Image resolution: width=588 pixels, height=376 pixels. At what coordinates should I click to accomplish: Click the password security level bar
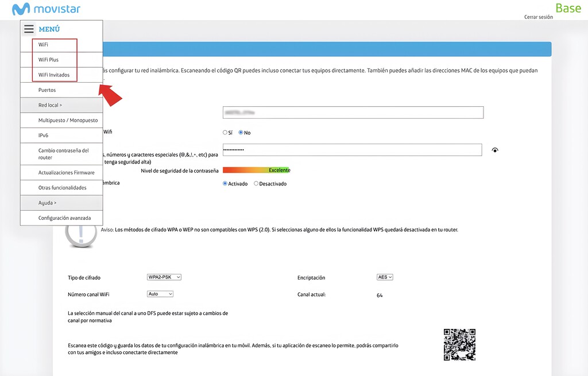tap(256, 170)
